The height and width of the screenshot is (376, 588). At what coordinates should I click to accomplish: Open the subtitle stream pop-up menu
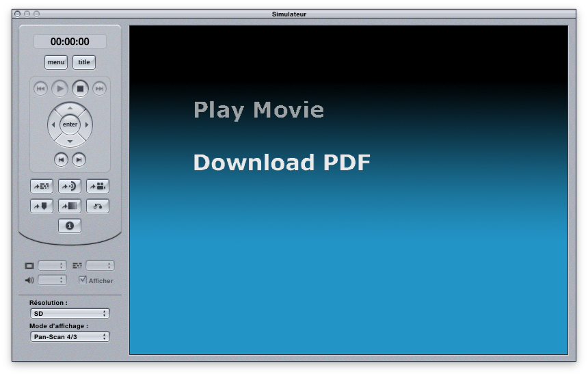pyautogui.click(x=100, y=265)
